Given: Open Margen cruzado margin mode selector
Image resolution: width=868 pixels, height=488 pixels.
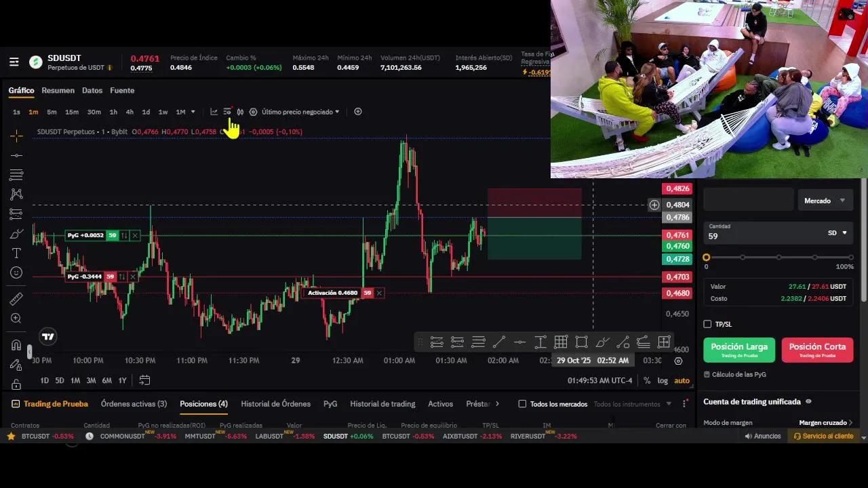Looking at the screenshot, I should click(x=826, y=423).
